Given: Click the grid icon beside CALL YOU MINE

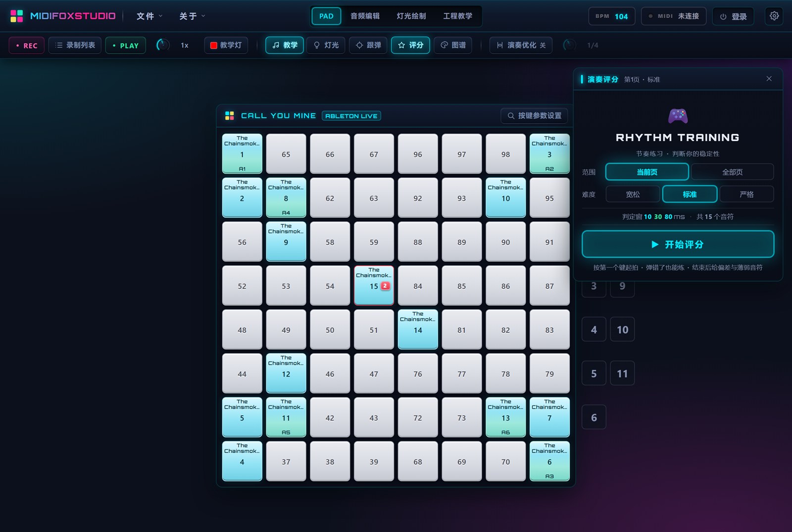Looking at the screenshot, I should 230,116.
